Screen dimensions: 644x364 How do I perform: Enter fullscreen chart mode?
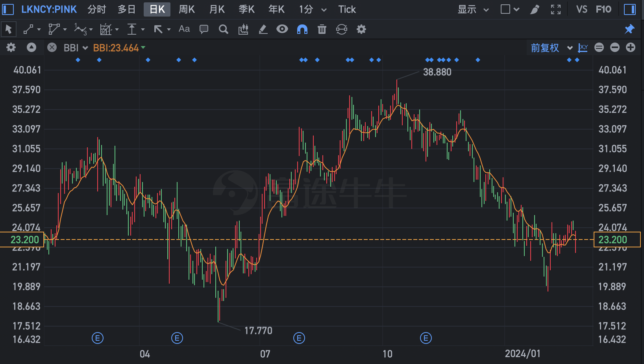tap(556, 9)
